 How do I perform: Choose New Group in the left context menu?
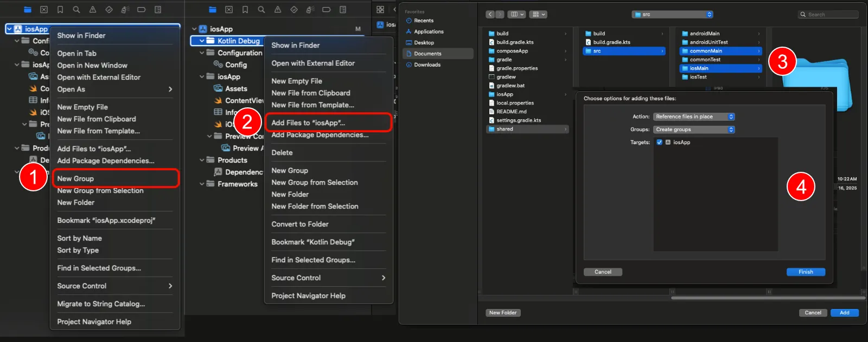pyautogui.click(x=76, y=178)
